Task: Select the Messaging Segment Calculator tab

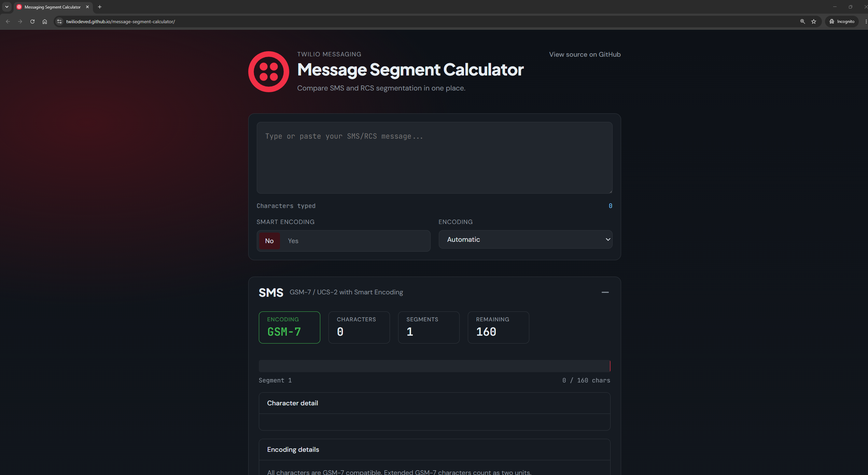Action: [53, 7]
